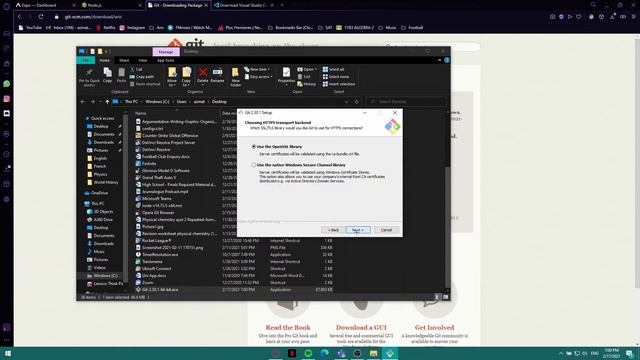Screen dimensions: 640x360
Task: Select the native Windows Secure Channel library option
Action: pos(253,165)
